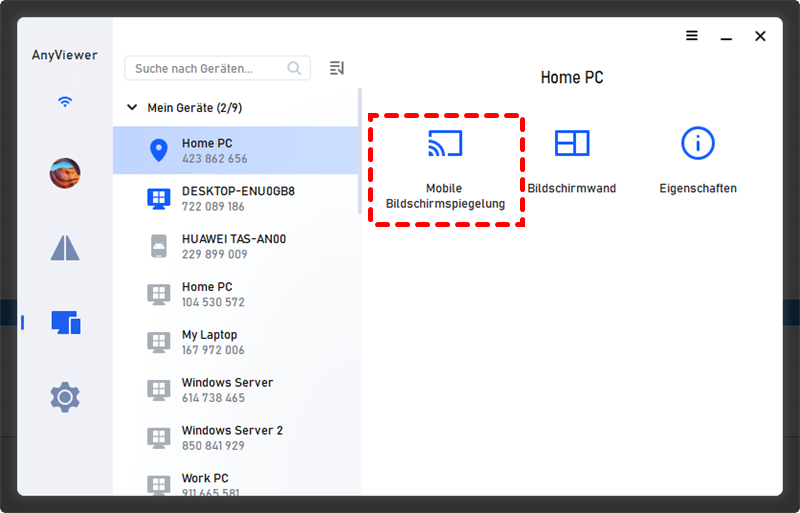Open the devices tab in sidebar
This screenshot has width=800, height=513.
[x=65, y=322]
